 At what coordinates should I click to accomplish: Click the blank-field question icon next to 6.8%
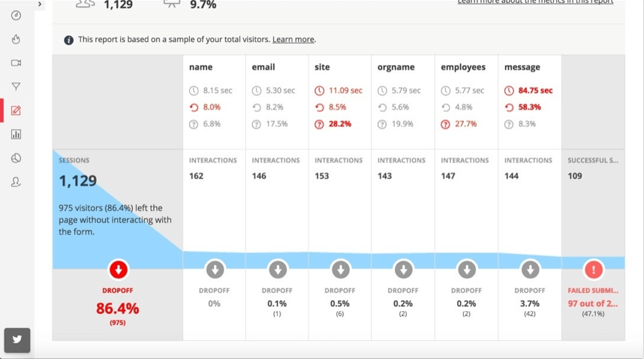click(x=194, y=125)
